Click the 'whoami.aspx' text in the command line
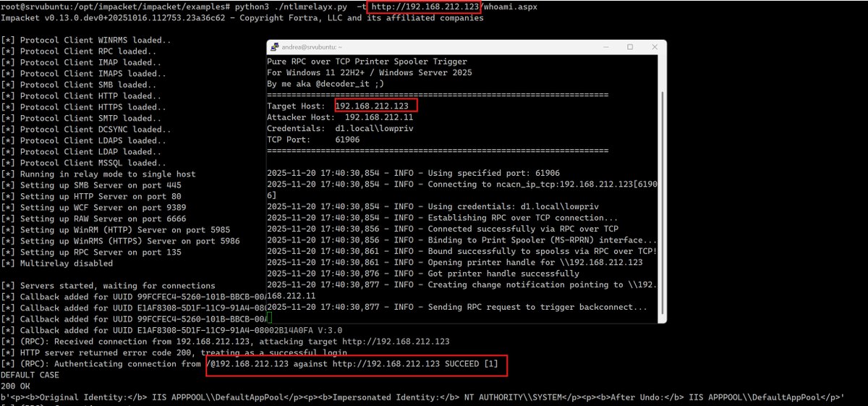The image size is (868, 406). [511, 6]
